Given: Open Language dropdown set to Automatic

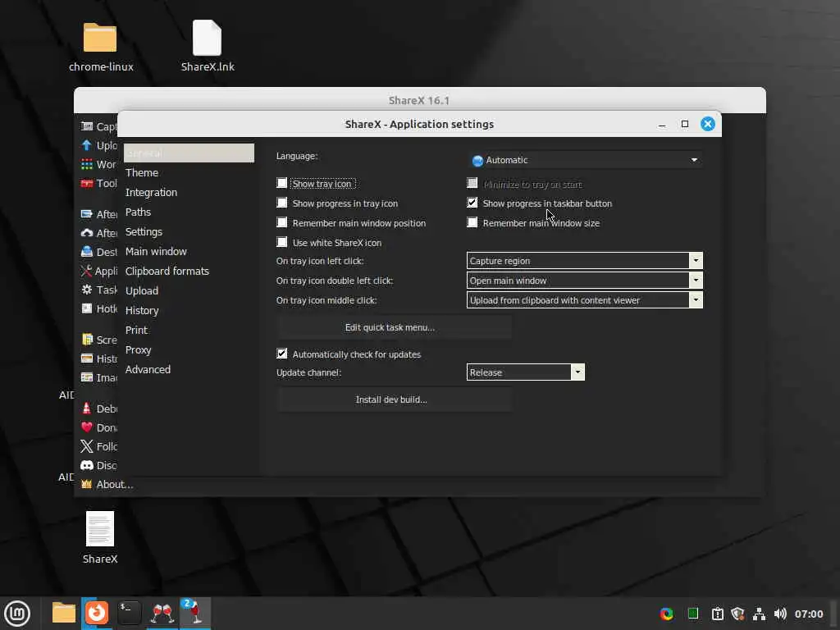Looking at the screenshot, I should [585, 160].
